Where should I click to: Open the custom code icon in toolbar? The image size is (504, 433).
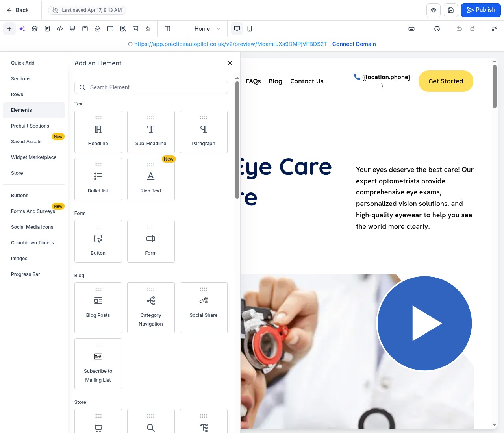tap(60, 29)
